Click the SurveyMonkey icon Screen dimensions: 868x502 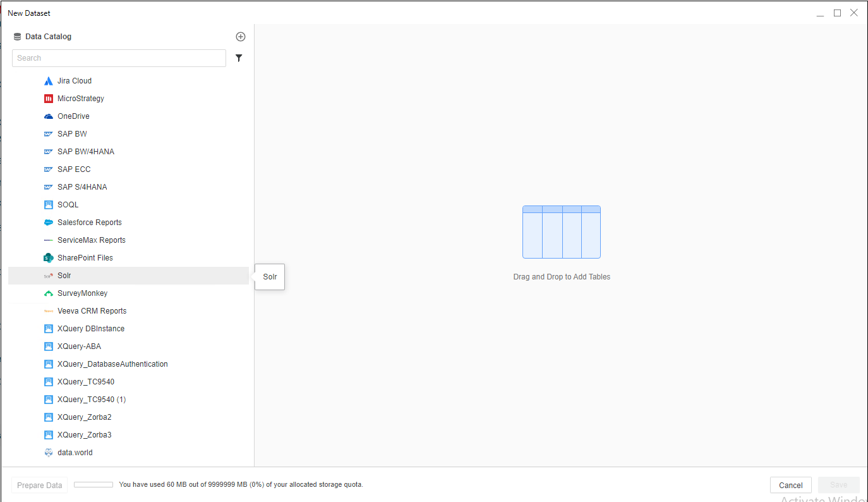tap(49, 293)
